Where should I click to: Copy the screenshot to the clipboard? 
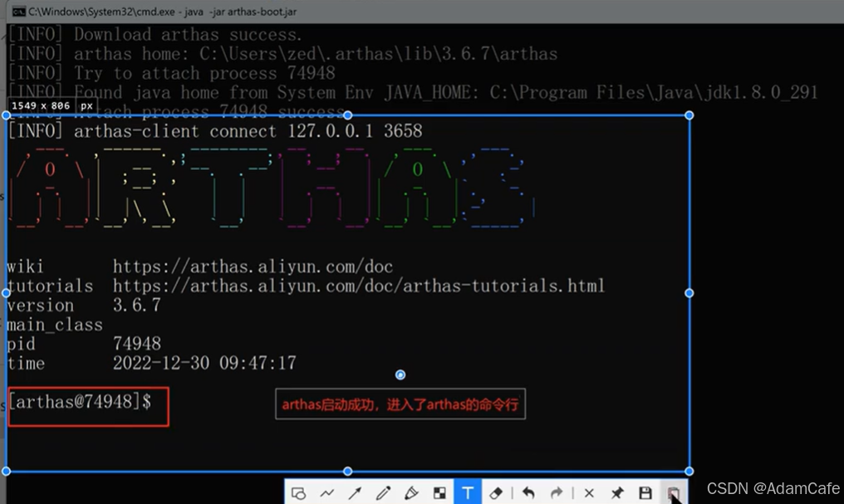[674, 492]
